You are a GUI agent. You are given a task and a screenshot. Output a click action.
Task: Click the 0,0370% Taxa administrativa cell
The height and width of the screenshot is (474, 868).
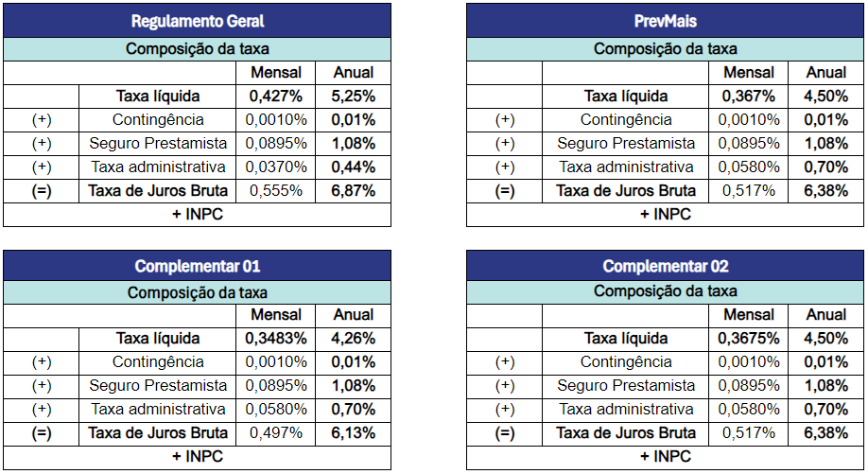275,167
